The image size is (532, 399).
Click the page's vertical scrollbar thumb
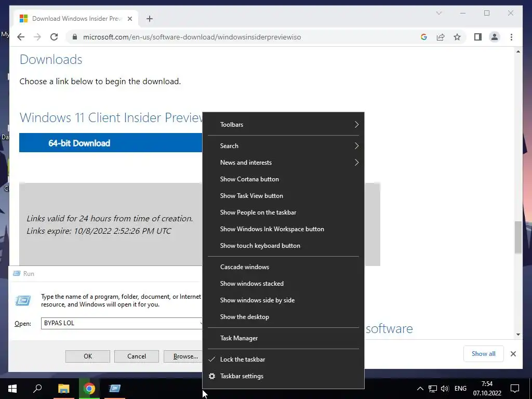click(x=518, y=237)
